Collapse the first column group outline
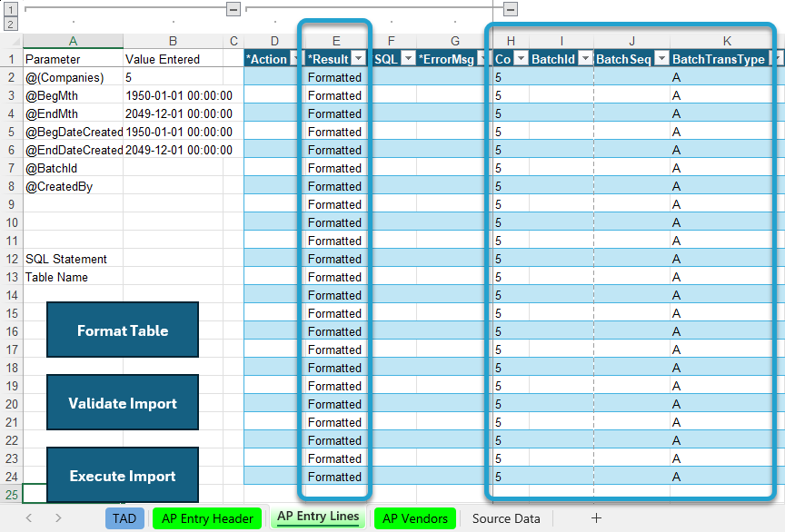The image size is (785, 532). point(234,9)
